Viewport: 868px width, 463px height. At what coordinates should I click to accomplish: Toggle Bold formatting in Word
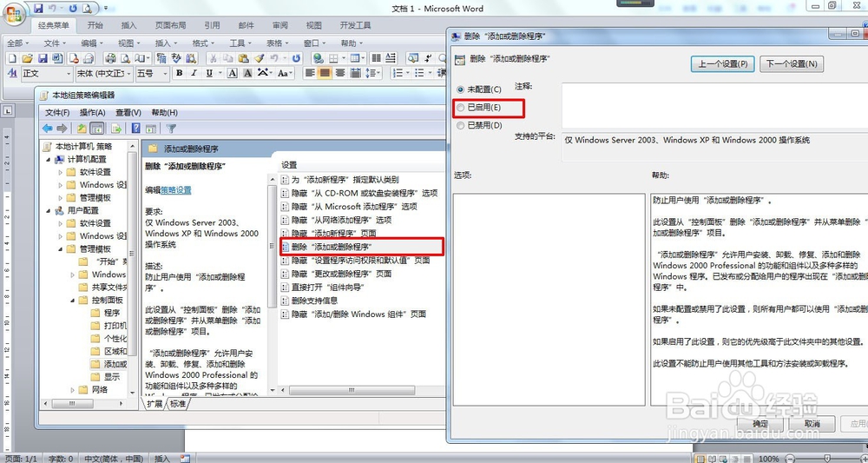[179, 73]
